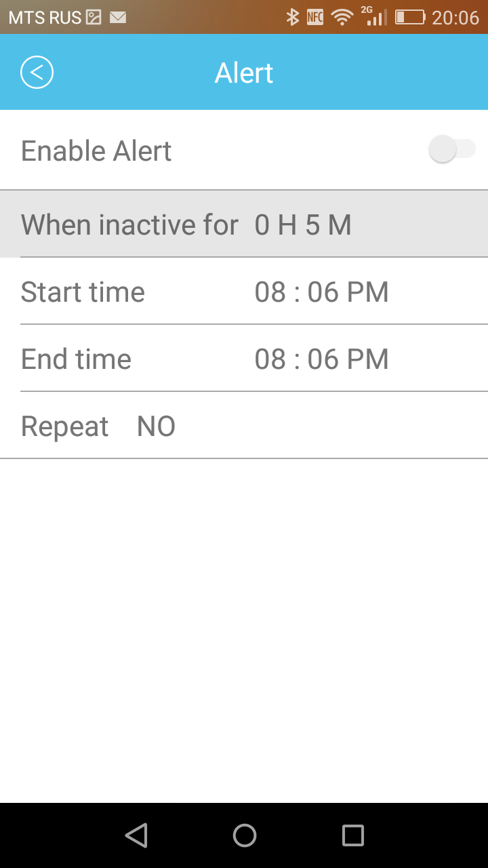Tap the Start time label

(83, 292)
